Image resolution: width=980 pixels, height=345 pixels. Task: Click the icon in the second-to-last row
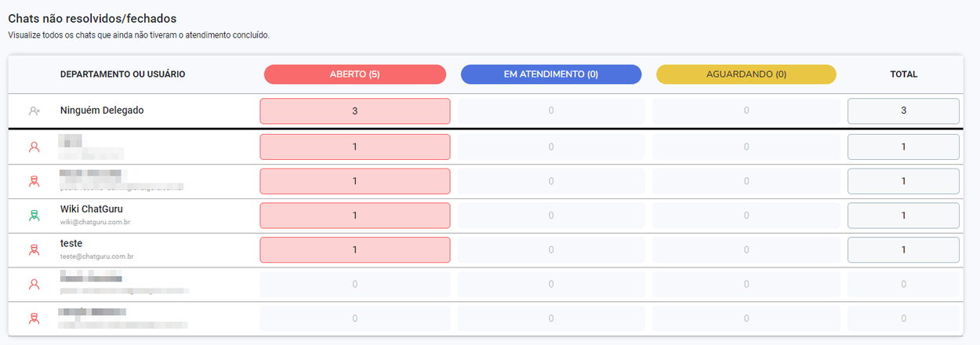[x=34, y=285]
